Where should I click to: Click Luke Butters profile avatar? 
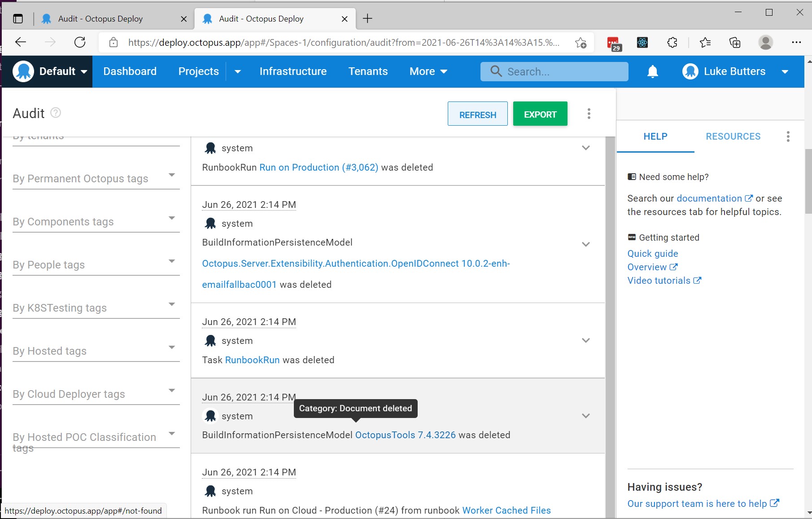690,71
